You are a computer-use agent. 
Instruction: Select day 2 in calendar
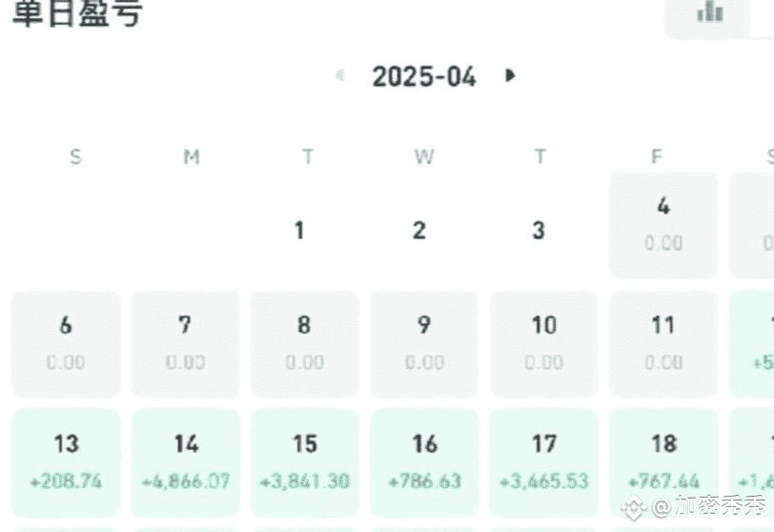419,230
